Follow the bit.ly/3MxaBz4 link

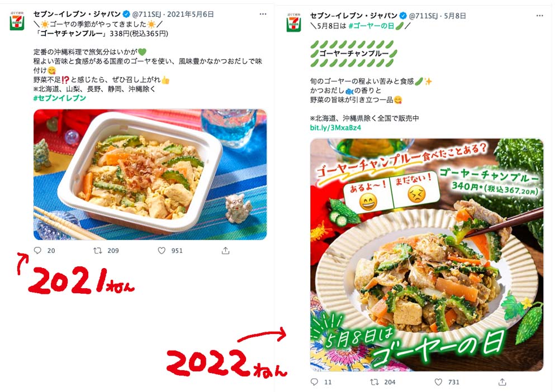(x=335, y=127)
